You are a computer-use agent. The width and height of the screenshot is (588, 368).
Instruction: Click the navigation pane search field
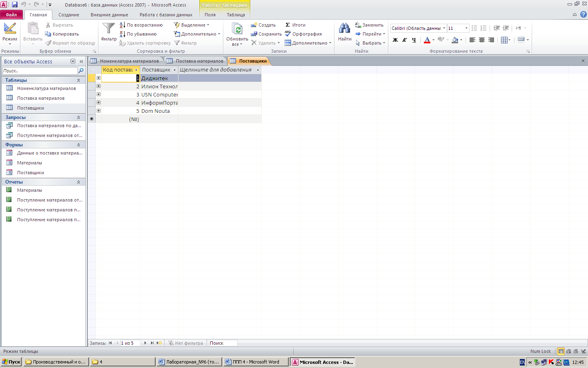pyautogui.click(x=40, y=71)
